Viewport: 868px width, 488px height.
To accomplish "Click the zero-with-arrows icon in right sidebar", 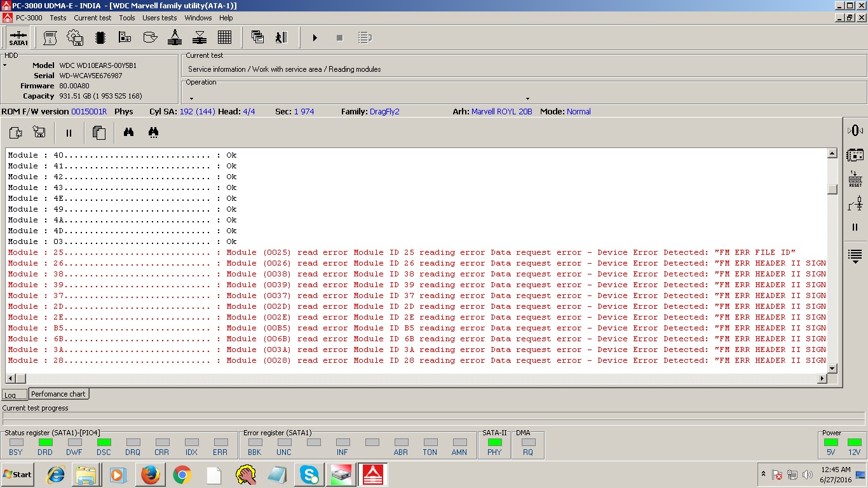I will (x=855, y=130).
